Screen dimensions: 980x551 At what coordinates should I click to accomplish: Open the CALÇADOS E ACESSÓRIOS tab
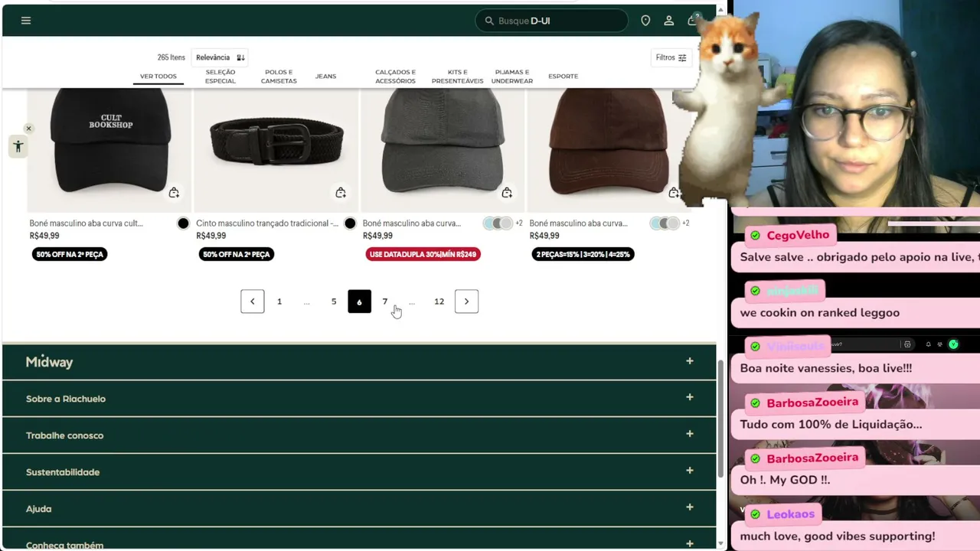pyautogui.click(x=395, y=77)
